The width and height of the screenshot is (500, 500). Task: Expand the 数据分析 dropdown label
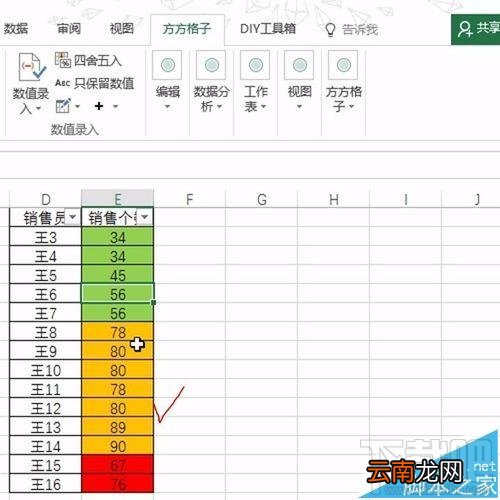tap(211, 99)
